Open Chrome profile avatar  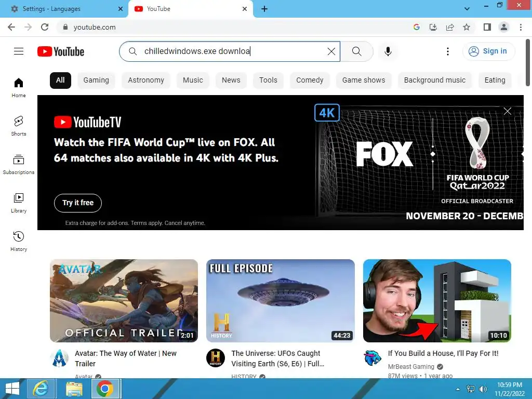(x=504, y=27)
